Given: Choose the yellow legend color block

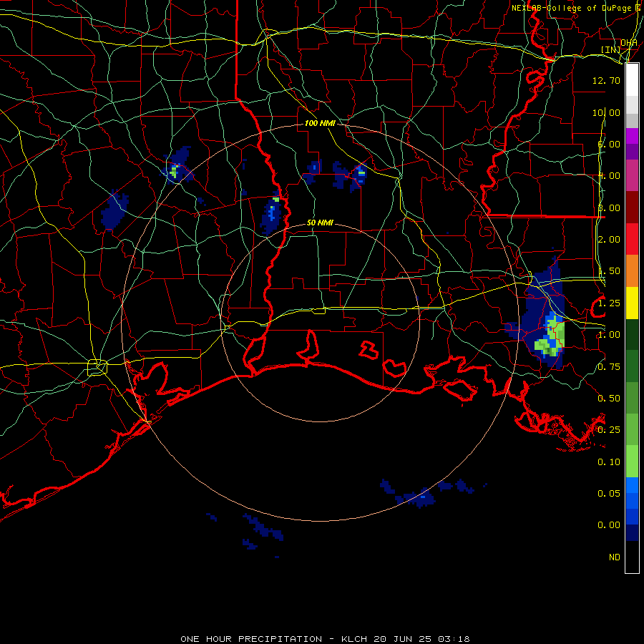Looking at the screenshot, I should pos(632,303).
